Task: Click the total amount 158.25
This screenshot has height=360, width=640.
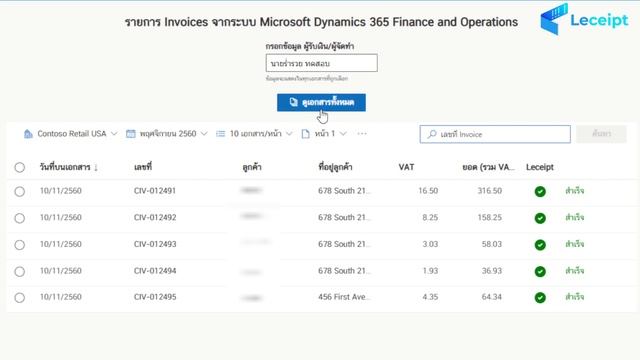Action: click(490, 218)
